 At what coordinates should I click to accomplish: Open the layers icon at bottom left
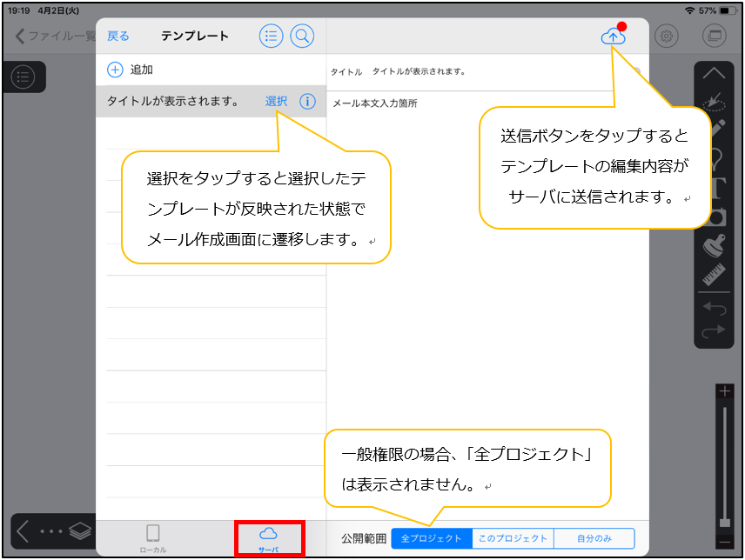[80, 532]
